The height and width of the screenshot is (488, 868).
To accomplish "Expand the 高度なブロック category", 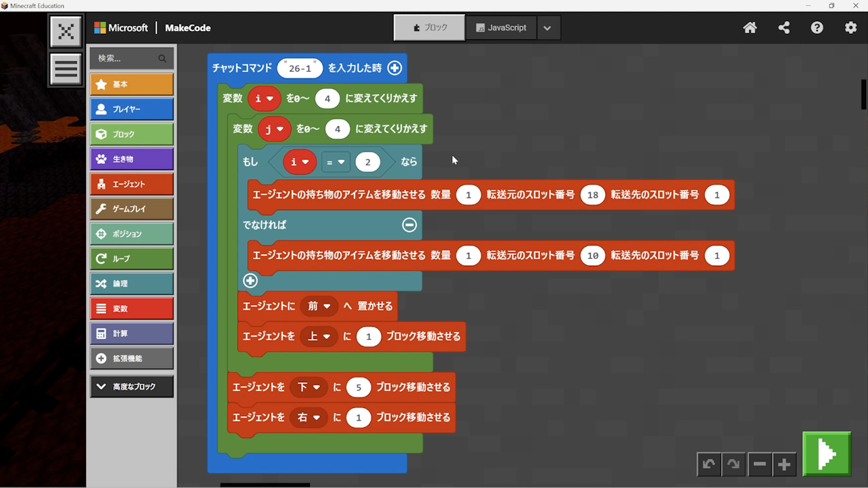I will (132, 386).
